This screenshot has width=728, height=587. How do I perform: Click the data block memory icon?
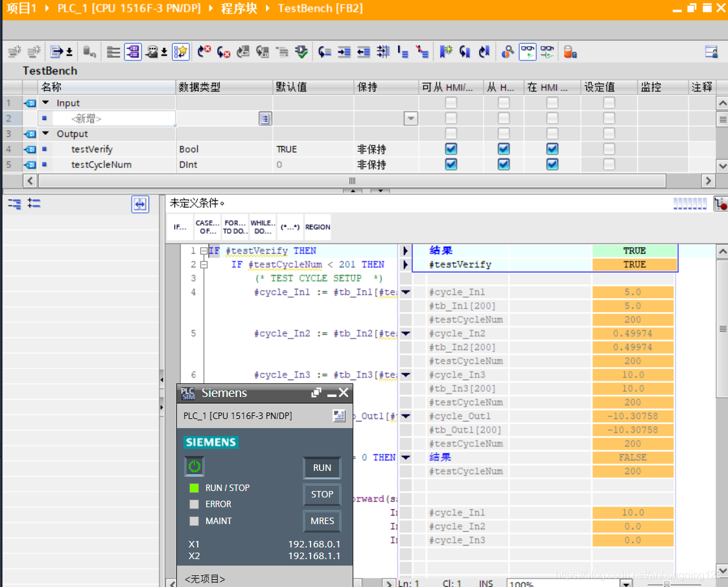point(570,51)
